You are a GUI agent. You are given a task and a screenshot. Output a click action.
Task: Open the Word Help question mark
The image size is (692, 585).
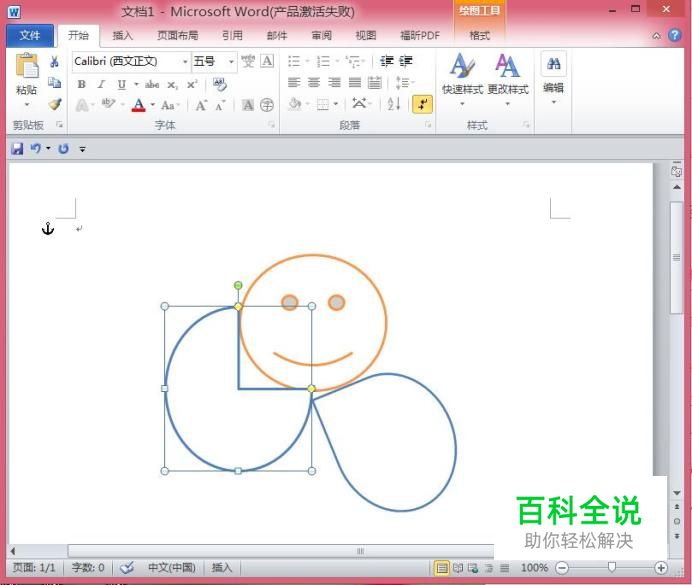pos(674,35)
